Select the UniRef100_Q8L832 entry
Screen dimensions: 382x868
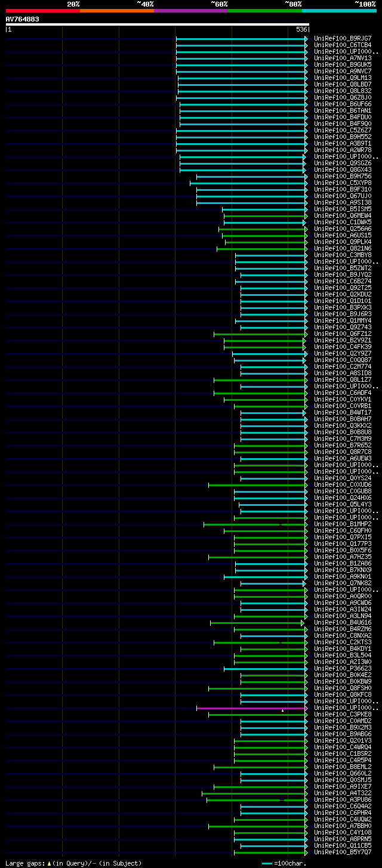[343, 91]
